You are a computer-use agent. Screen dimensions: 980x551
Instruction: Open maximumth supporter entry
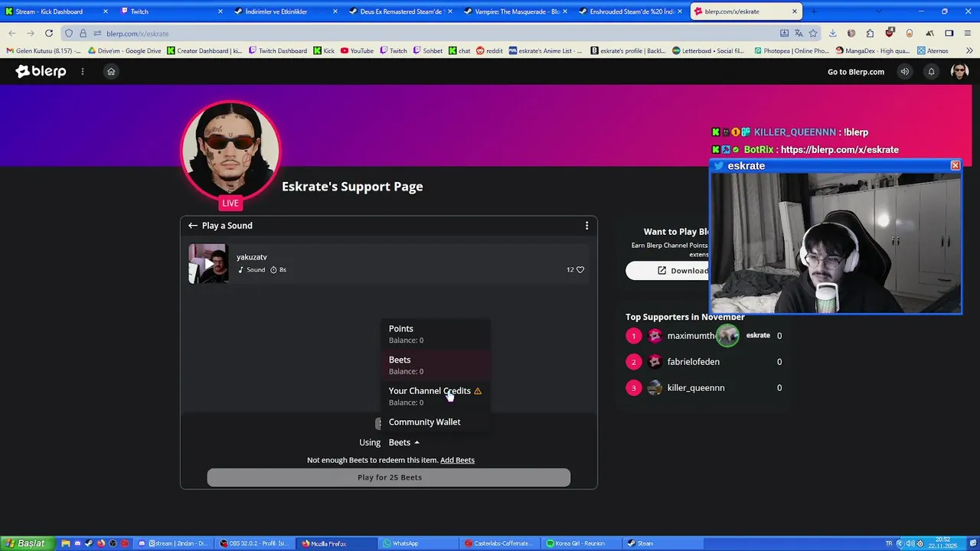pos(704,335)
